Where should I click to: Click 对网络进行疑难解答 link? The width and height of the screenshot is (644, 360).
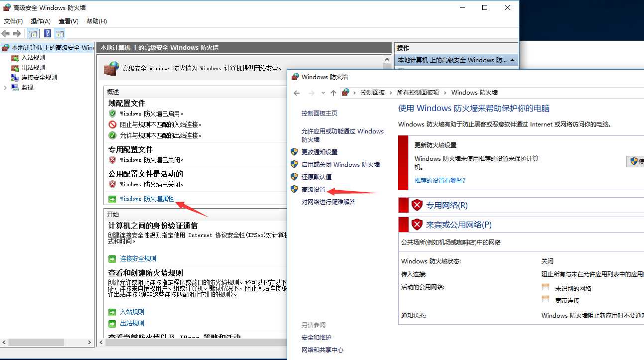click(x=328, y=202)
